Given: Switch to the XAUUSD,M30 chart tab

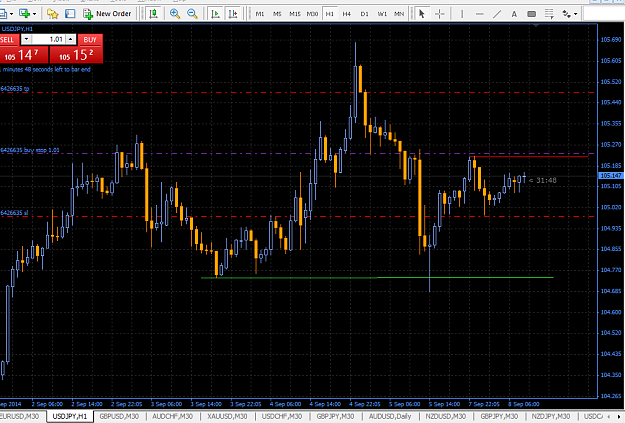Looking at the screenshot, I should (227, 416).
